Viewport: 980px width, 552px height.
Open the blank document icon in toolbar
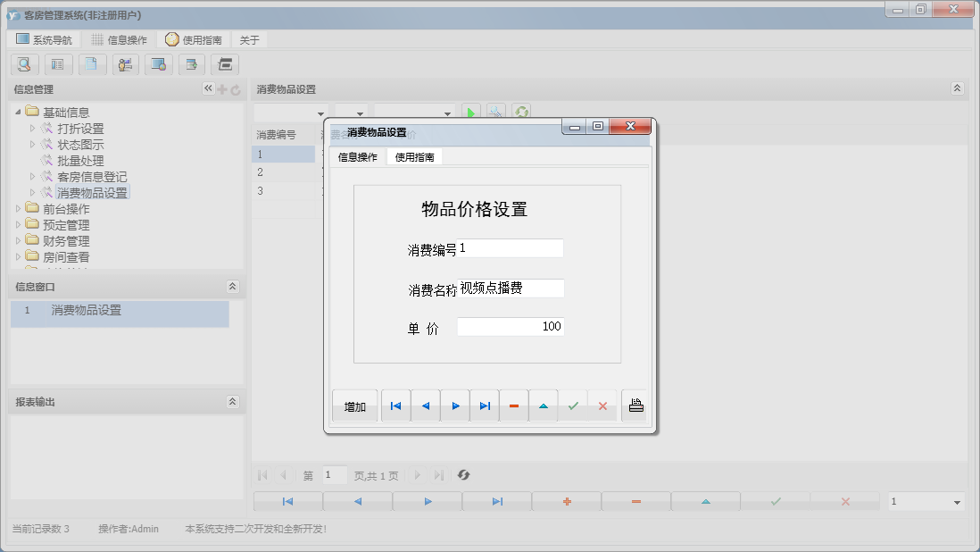click(92, 64)
